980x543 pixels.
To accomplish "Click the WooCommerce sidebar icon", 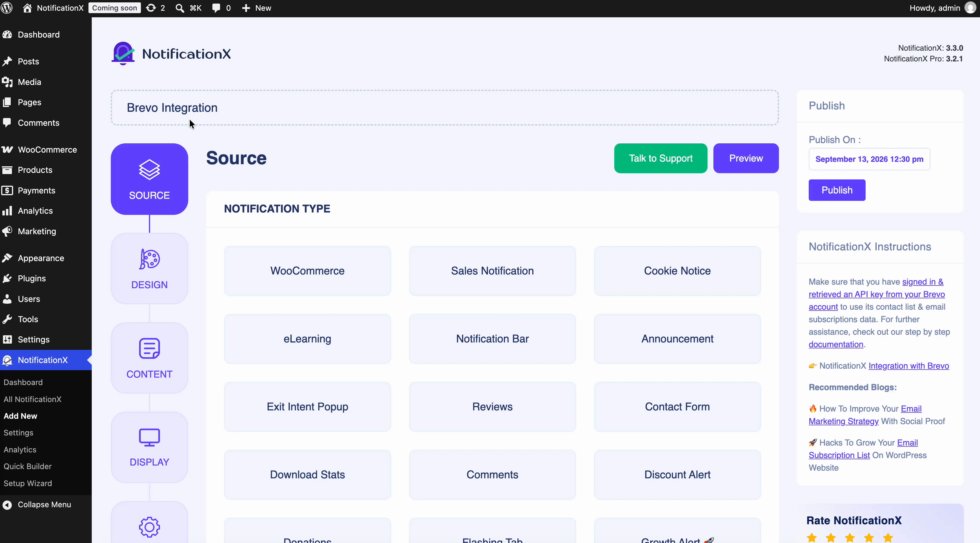I will [x=7, y=150].
